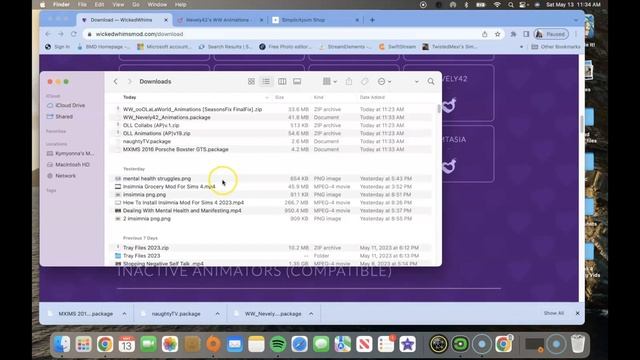640x360 pixels.
Task: Select the Download — WickedWhims tab
Action: pyautogui.click(x=124, y=20)
